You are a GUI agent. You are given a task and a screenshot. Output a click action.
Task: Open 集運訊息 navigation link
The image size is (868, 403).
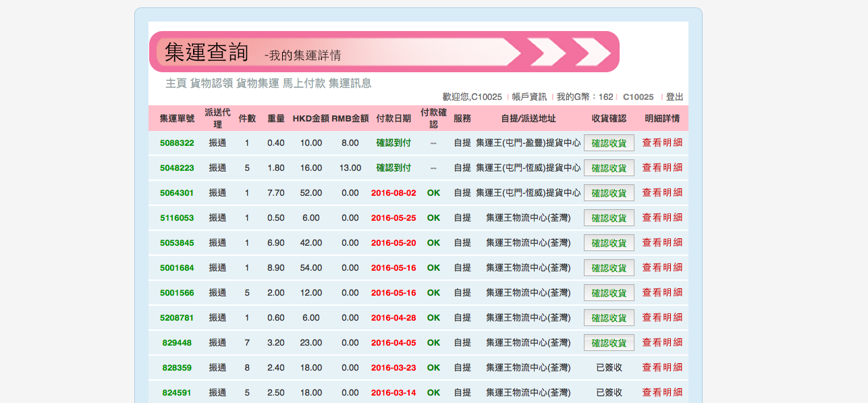click(x=350, y=83)
